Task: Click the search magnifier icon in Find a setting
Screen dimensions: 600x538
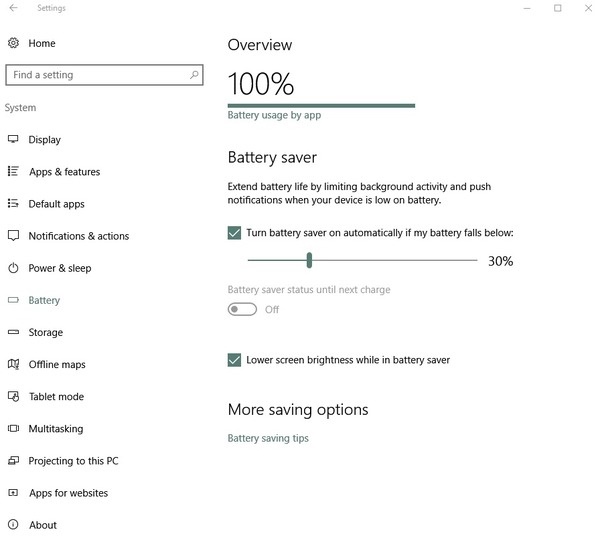Action: point(194,75)
